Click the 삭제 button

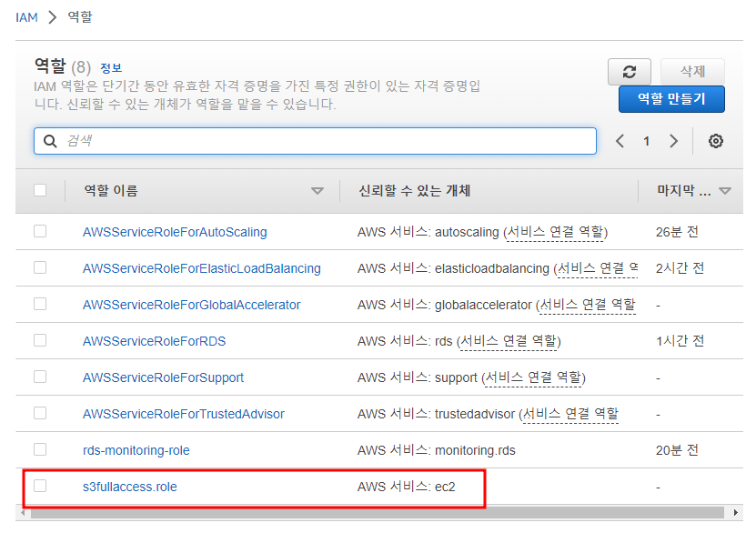pyautogui.click(x=692, y=72)
